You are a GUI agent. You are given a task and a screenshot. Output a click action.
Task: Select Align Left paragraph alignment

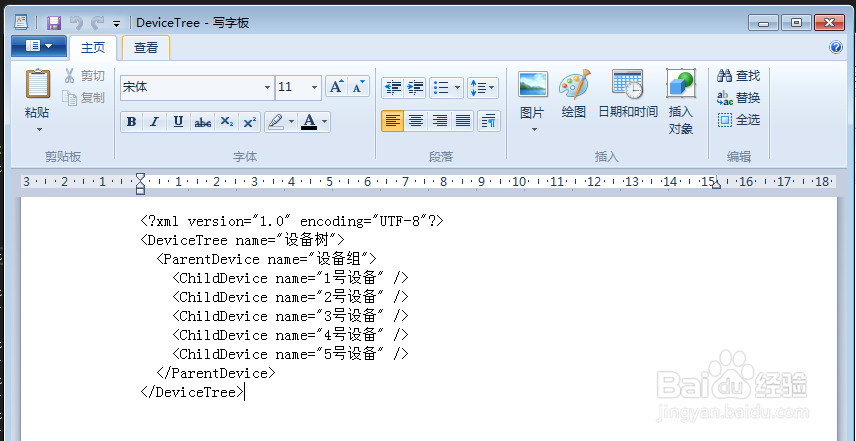(x=393, y=121)
